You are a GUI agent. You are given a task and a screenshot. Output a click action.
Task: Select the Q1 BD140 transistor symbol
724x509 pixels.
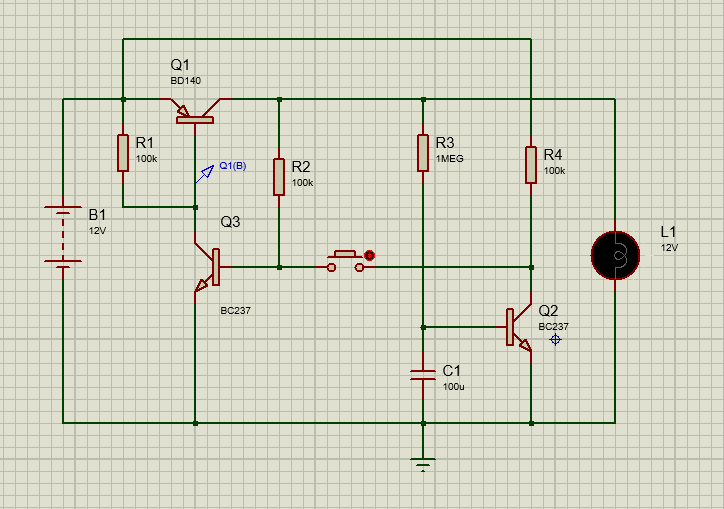point(195,113)
